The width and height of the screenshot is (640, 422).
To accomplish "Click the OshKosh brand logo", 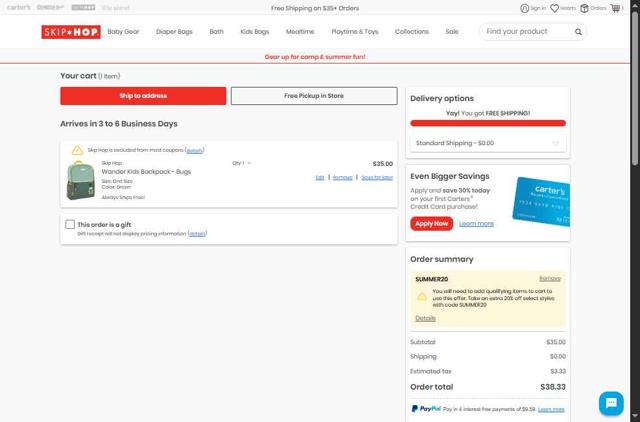I will pos(51,7).
